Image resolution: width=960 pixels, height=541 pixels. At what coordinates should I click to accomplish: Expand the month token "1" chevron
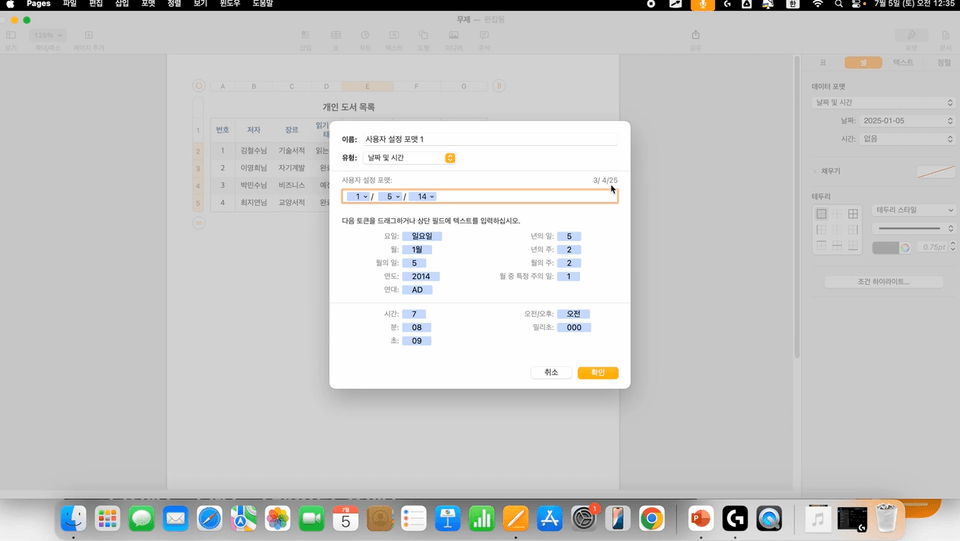tap(366, 196)
